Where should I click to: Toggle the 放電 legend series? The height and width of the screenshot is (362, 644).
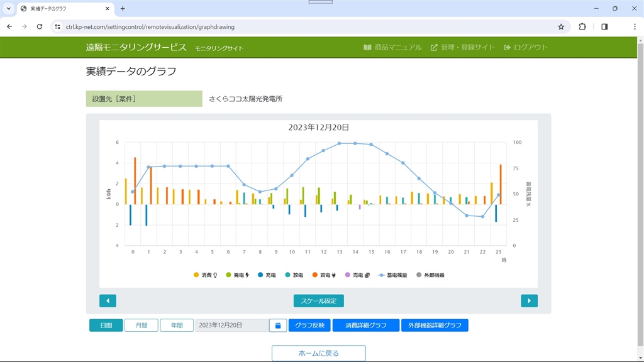click(x=294, y=275)
